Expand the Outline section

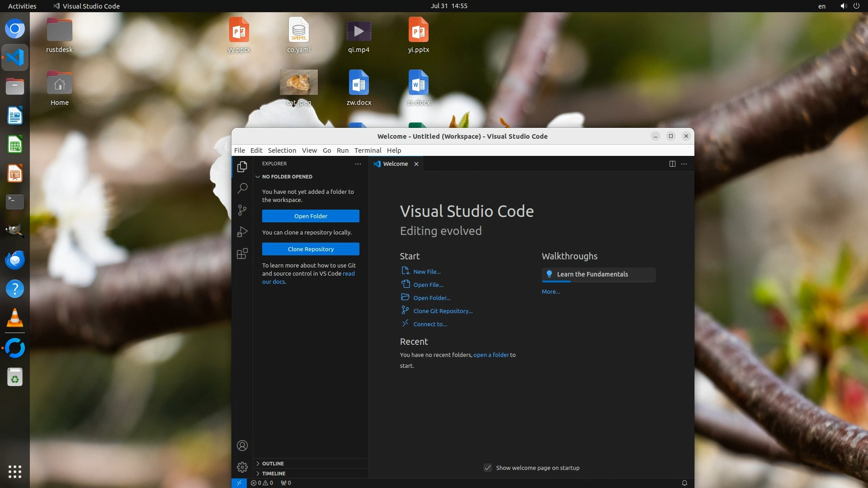(x=273, y=464)
